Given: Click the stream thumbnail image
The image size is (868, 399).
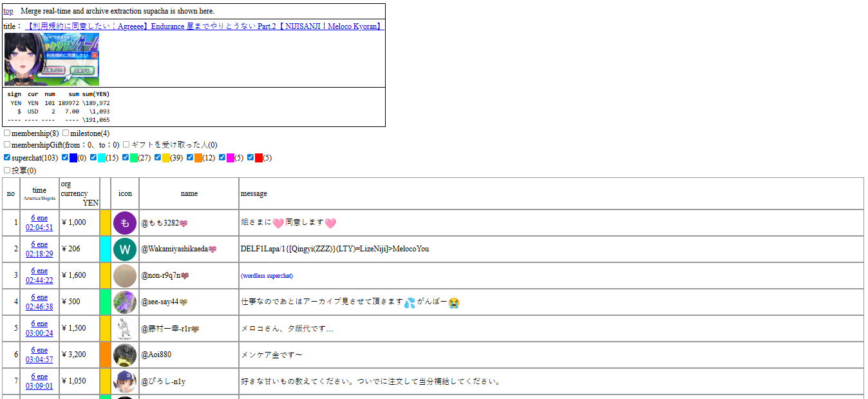Looking at the screenshot, I should tap(52, 59).
